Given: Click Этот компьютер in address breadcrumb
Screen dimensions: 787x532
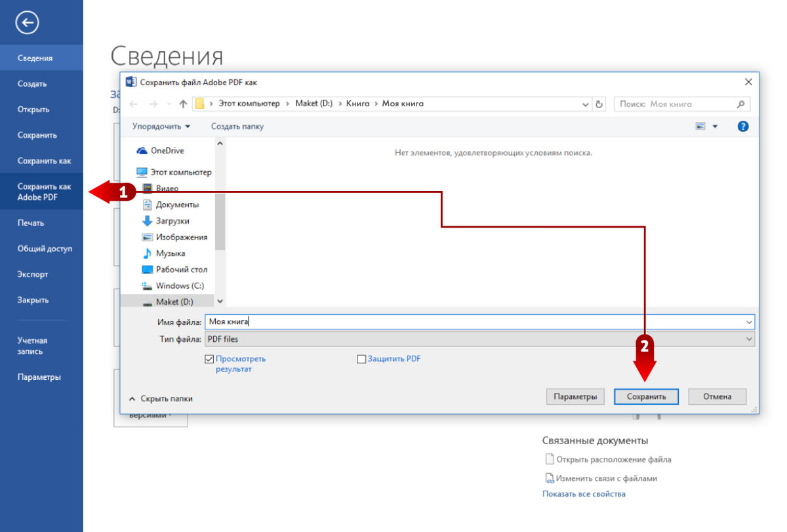Looking at the screenshot, I should click(x=249, y=104).
